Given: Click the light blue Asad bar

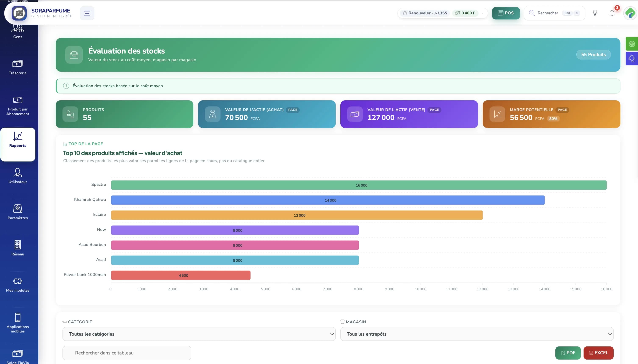Looking at the screenshot, I should (235, 260).
